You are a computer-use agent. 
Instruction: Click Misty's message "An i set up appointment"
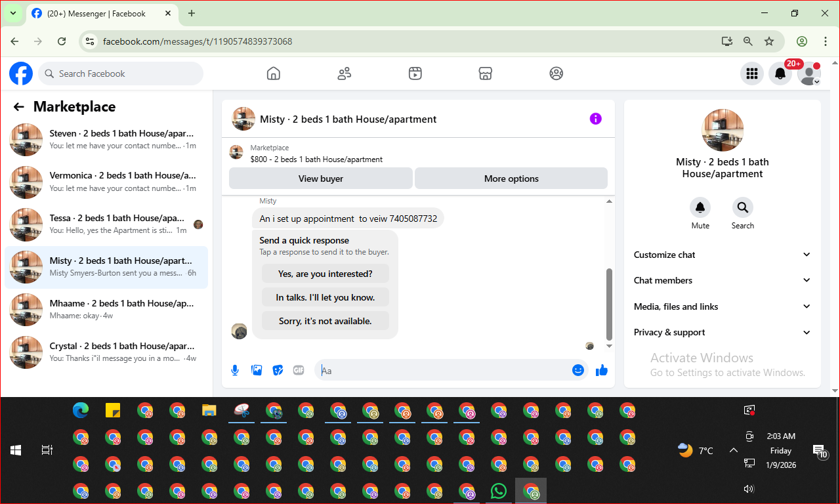pyautogui.click(x=348, y=219)
